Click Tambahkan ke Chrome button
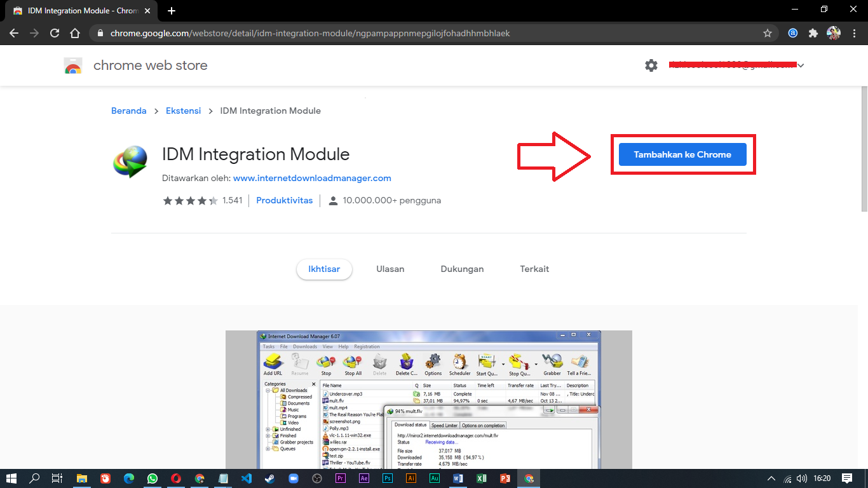 point(682,154)
